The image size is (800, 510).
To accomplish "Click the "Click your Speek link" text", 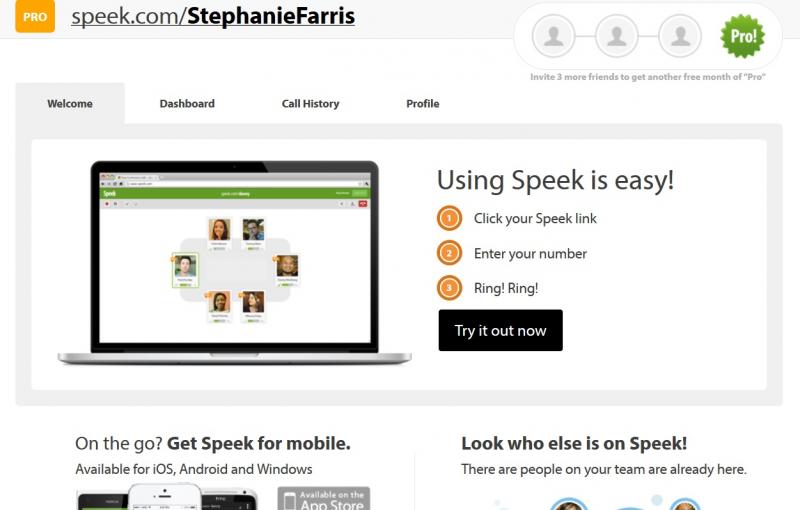I will (535, 219).
